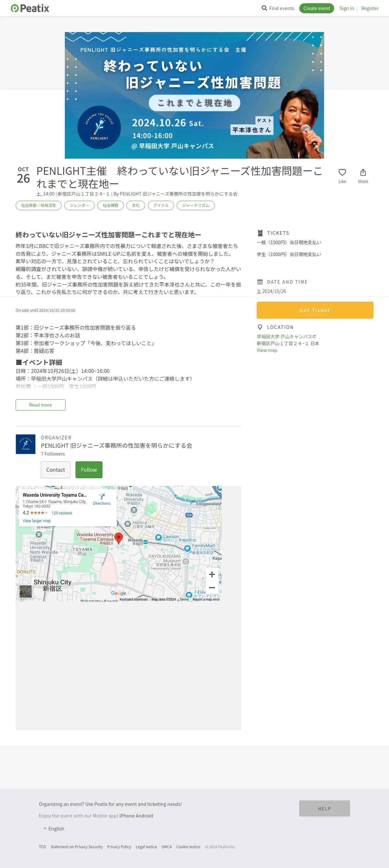Open the DMCA link
Viewport: 389px width, 868px height.
pos(166,847)
